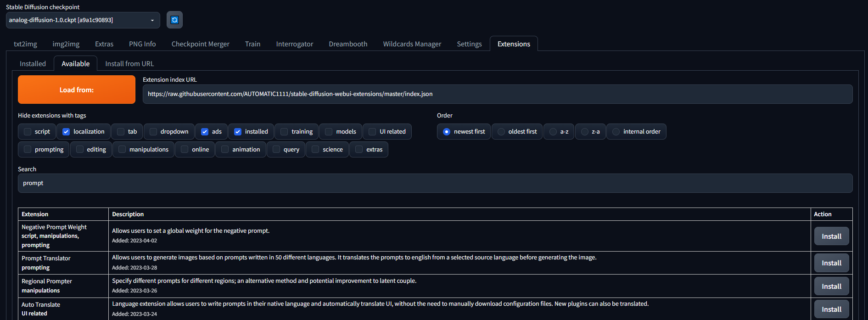Click the Added: 2023-03-28 date text
The width and height of the screenshot is (868, 320).
[134, 268]
